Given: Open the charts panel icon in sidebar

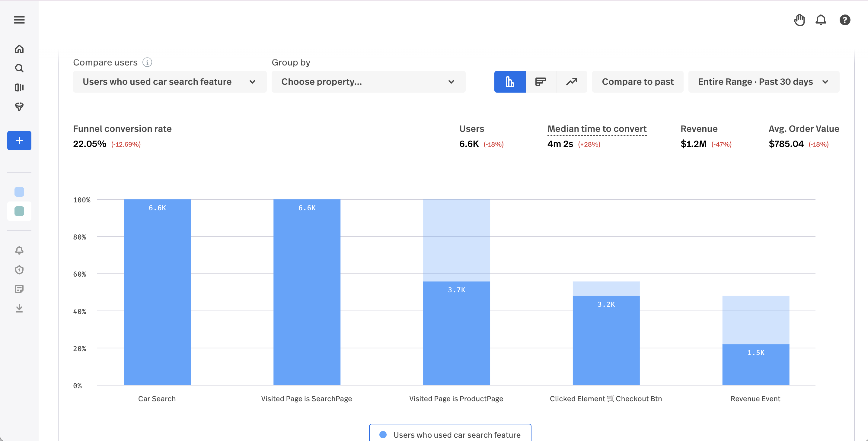Looking at the screenshot, I should pos(19,87).
